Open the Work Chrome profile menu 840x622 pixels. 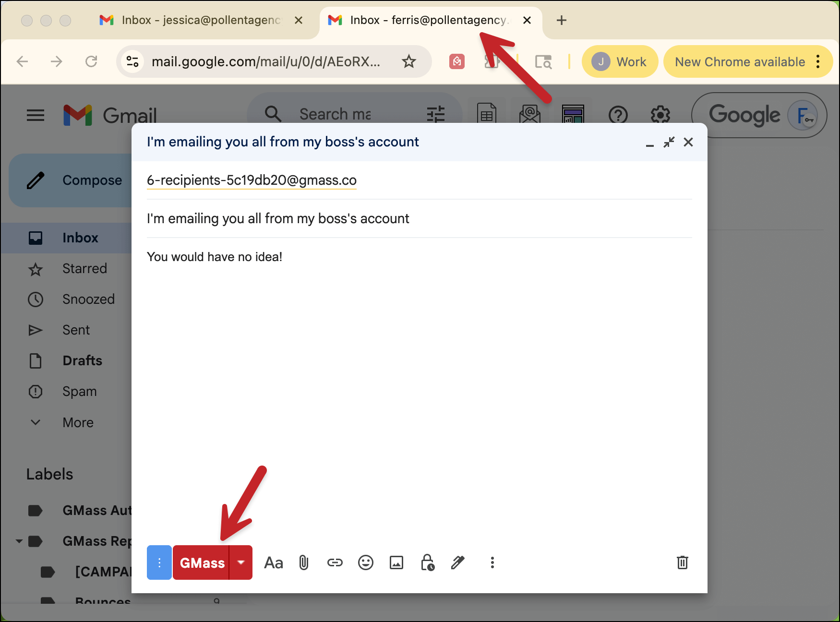click(620, 62)
